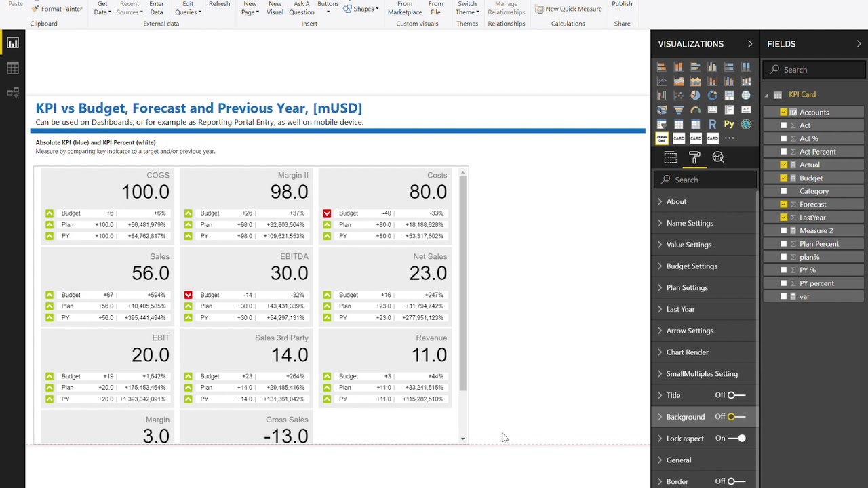This screenshot has width=868, height=488.
Task: Click the Refresh button
Action: (219, 4)
